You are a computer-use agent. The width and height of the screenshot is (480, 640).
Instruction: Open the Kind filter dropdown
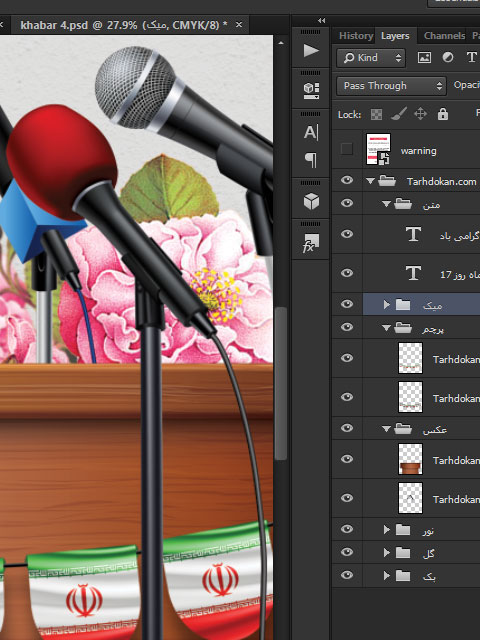pyautogui.click(x=371, y=58)
